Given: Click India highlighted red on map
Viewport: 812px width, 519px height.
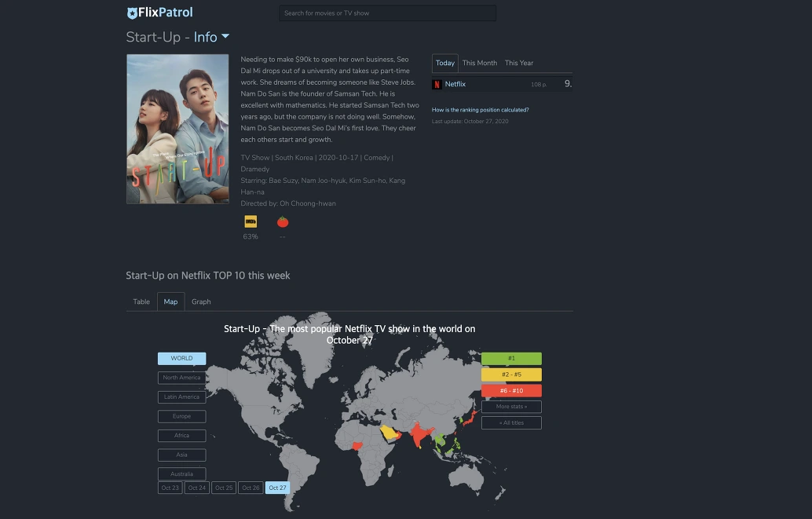Looking at the screenshot, I should click(x=420, y=434).
